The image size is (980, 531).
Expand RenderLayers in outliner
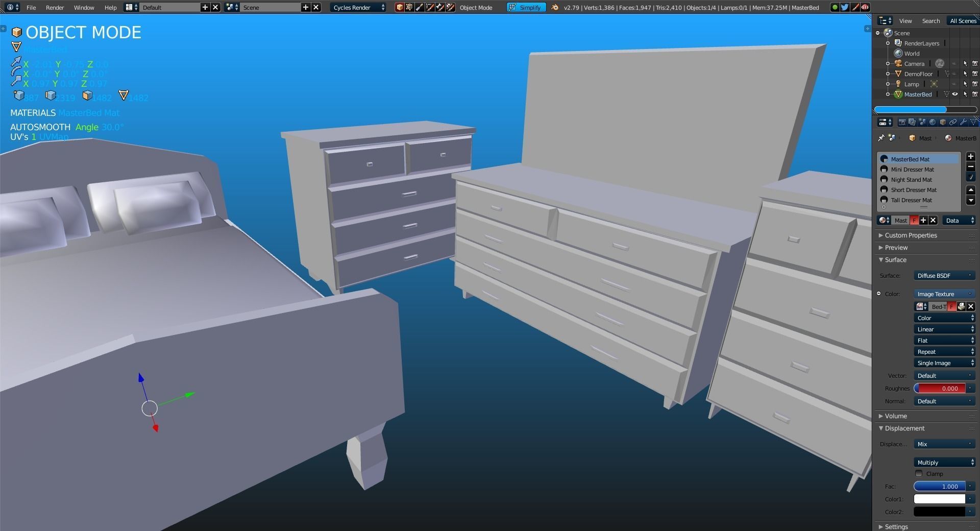888,43
